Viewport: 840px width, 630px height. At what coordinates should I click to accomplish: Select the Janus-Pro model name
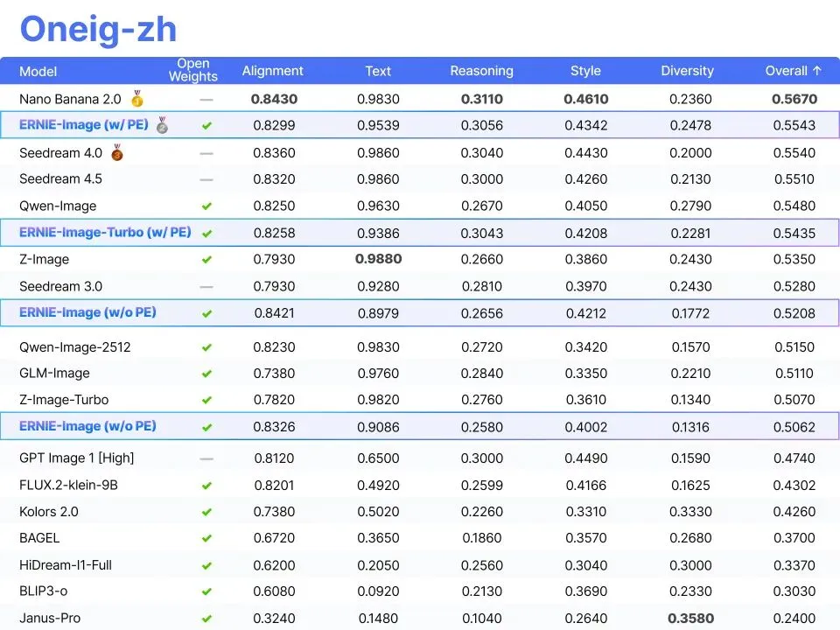click(50, 618)
